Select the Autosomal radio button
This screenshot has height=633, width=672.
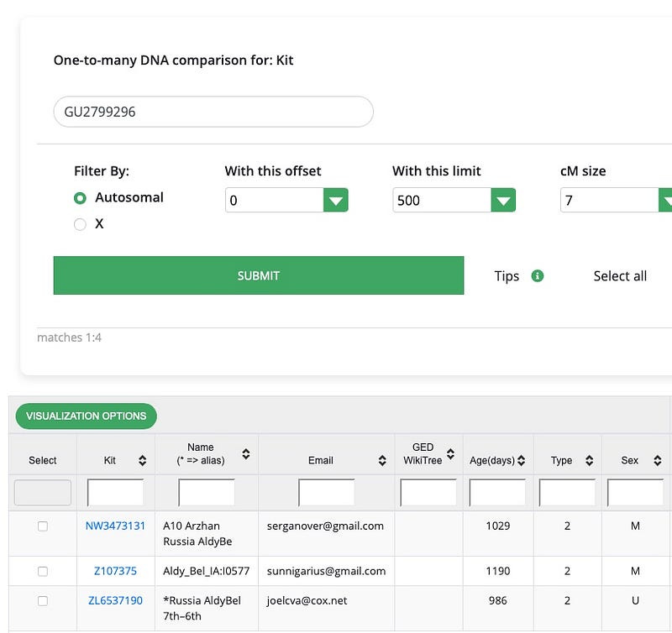(80, 198)
